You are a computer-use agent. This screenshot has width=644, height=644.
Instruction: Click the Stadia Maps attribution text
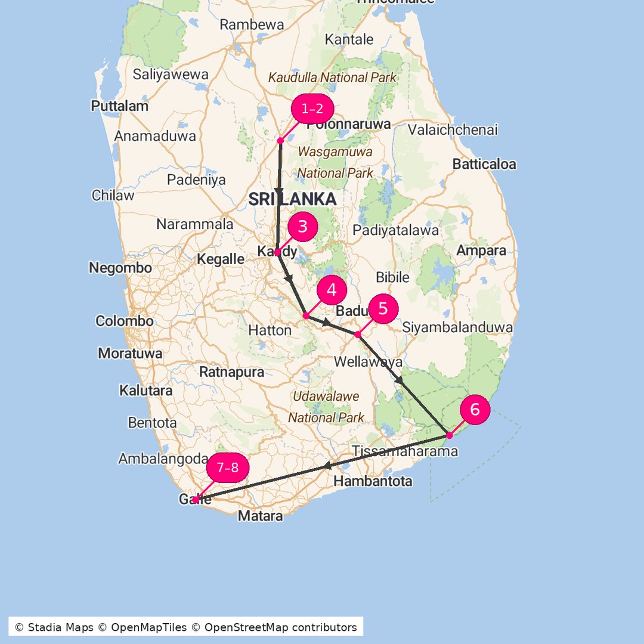pos(54,627)
